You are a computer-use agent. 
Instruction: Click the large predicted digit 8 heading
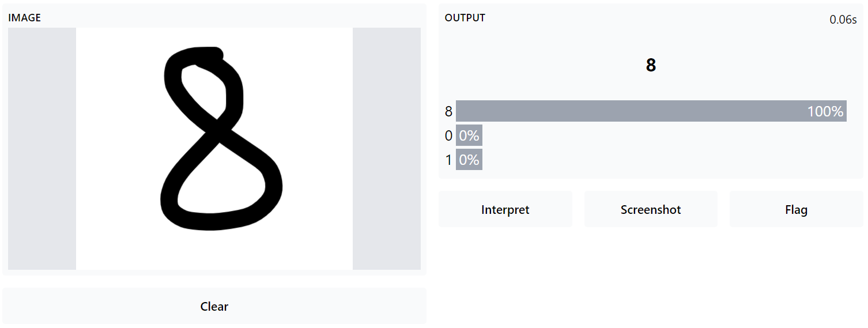651,65
